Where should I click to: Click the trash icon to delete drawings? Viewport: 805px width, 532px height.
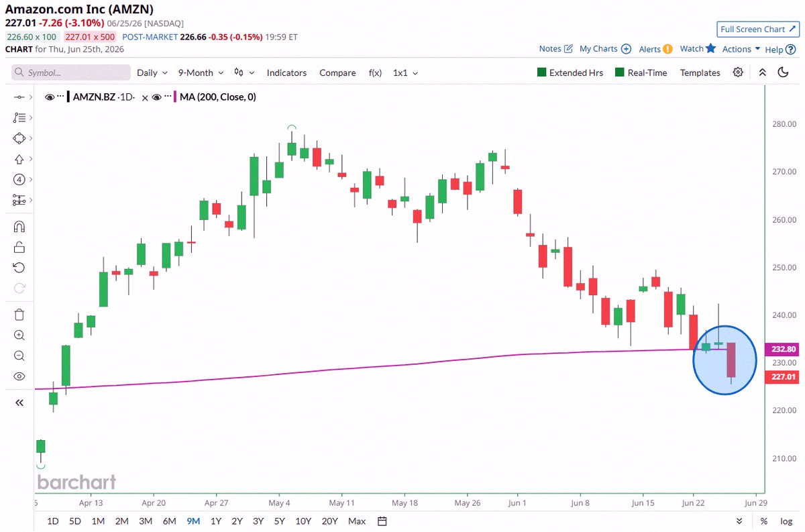19,315
